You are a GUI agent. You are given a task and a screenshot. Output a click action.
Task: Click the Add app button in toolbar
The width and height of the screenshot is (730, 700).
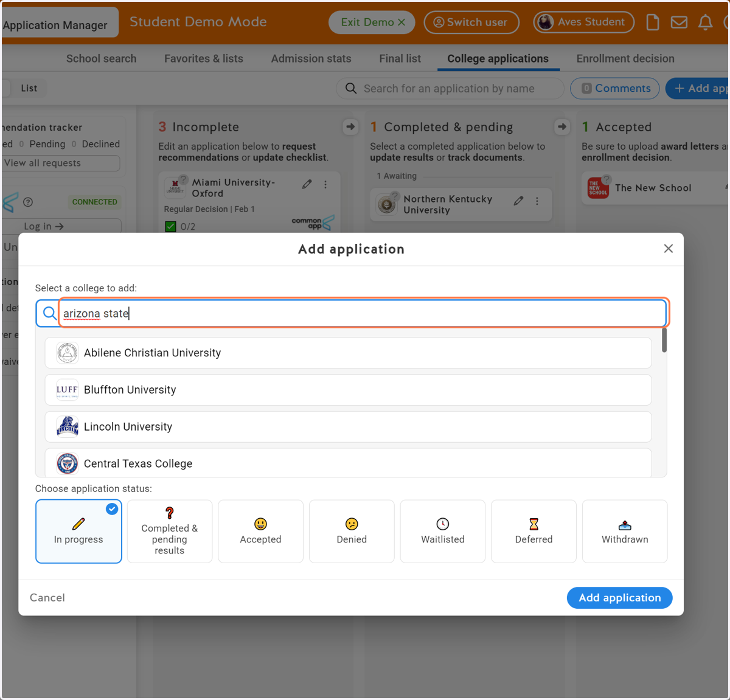[698, 88]
